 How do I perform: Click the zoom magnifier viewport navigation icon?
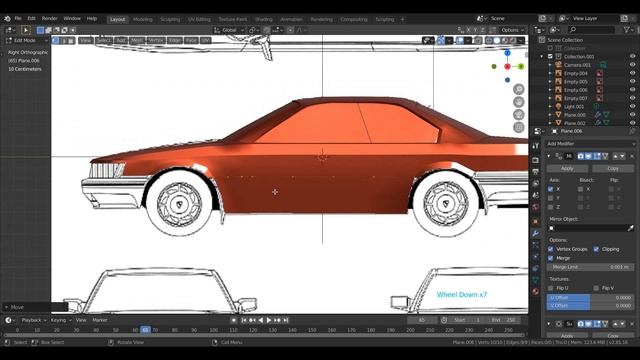(x=518, y=89)
